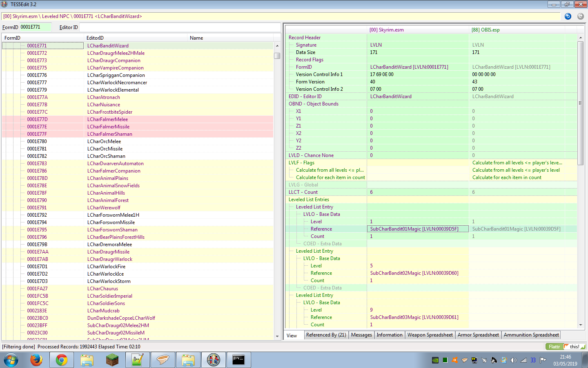Select LCharWerewolf record row
Viewport: 588px width, 368px height.
click(138, 208)
